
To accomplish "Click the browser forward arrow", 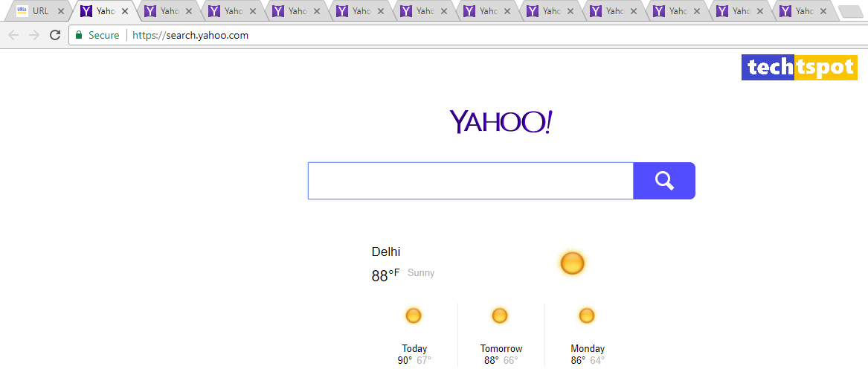I will tap(34, 36).
